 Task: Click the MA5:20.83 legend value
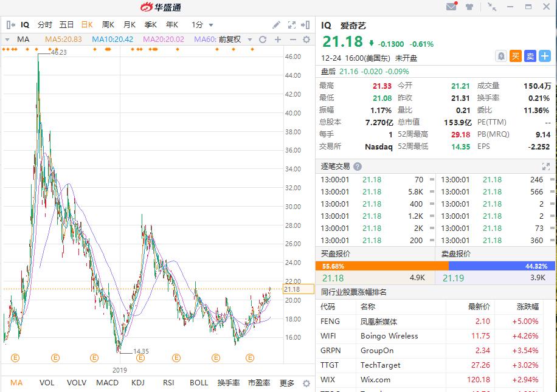pos(63,40)
